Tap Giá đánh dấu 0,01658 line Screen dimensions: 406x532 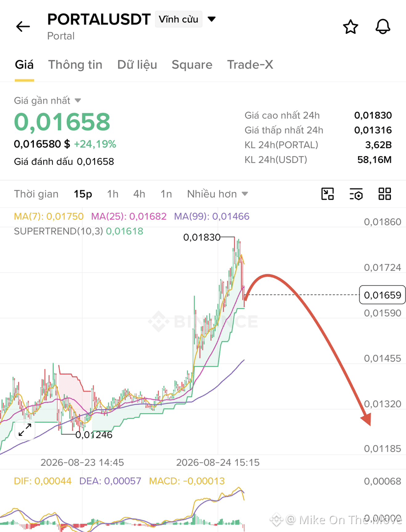click(x=64, y=161)
